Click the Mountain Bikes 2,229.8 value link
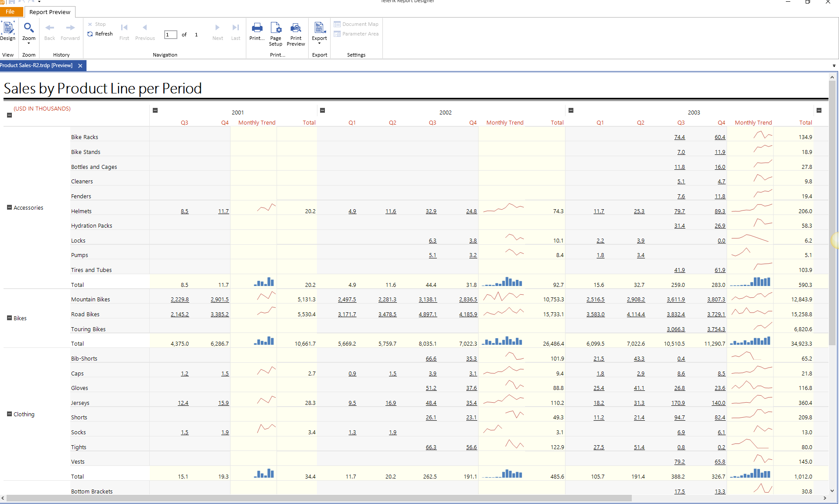The image size is (839, 504). pos(180,300)
